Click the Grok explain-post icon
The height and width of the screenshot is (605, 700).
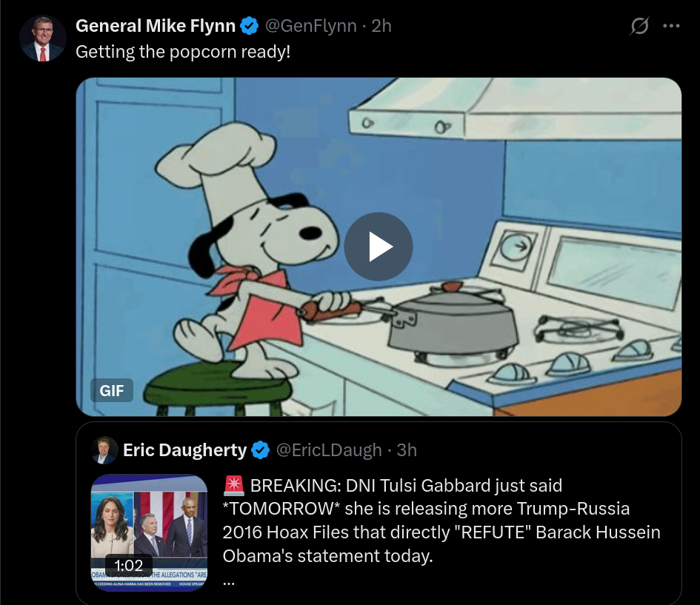[x=639, y=26]
